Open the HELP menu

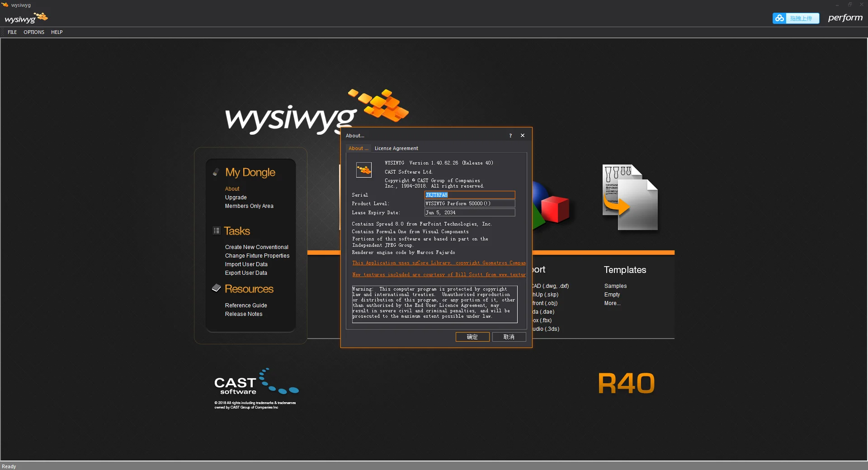coord(57,32)
